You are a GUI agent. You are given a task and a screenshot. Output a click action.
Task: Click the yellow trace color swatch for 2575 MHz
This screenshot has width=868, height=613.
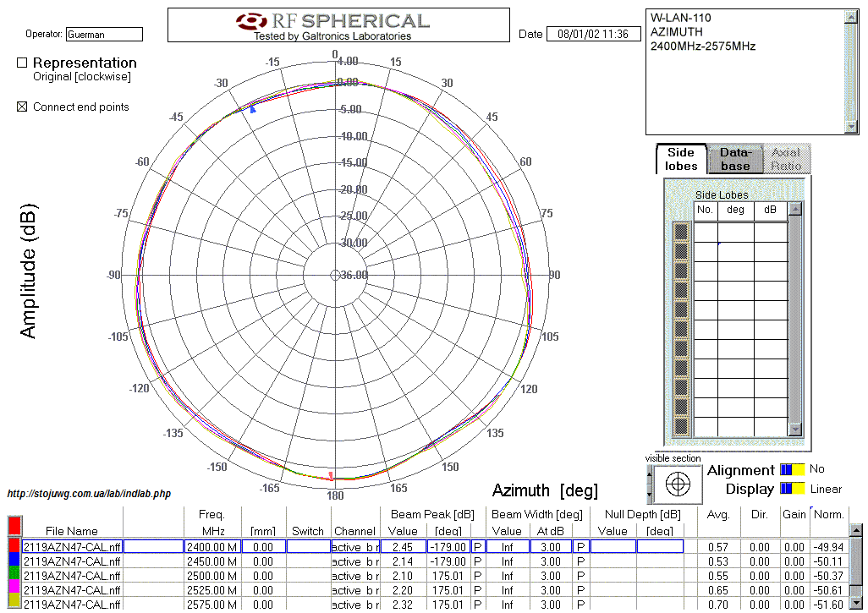pos(14,603)
